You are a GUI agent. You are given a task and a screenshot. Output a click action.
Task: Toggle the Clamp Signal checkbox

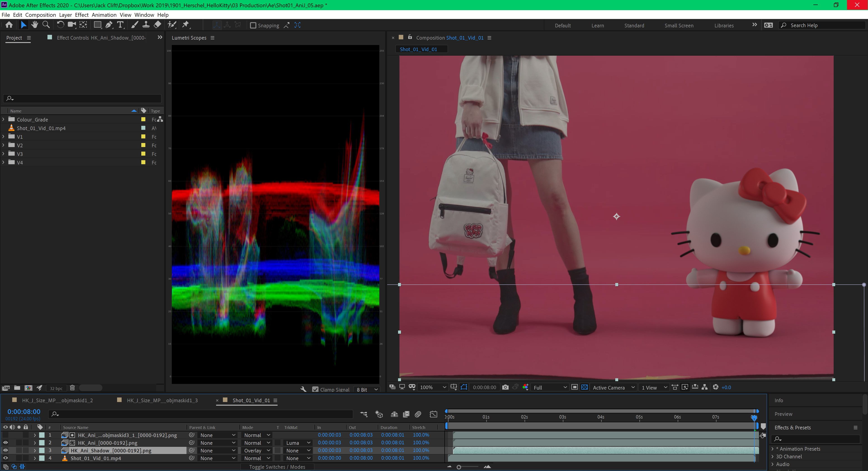click(x=315, y=389)
